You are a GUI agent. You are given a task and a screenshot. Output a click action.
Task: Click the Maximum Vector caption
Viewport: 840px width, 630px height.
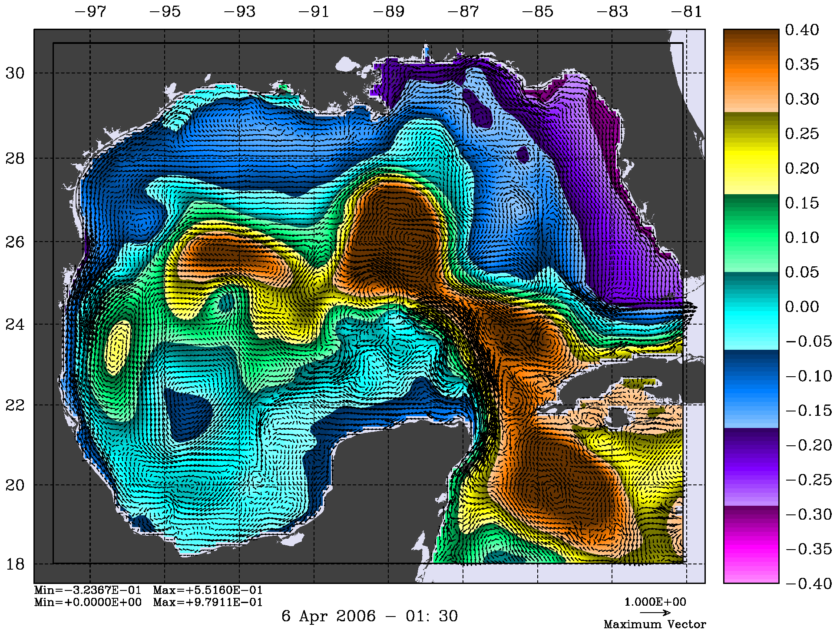(x=655, y=624)
